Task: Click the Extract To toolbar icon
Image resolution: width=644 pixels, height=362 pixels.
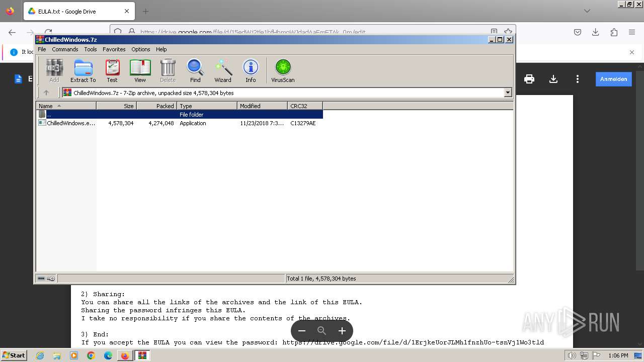Action: (83, 70)
